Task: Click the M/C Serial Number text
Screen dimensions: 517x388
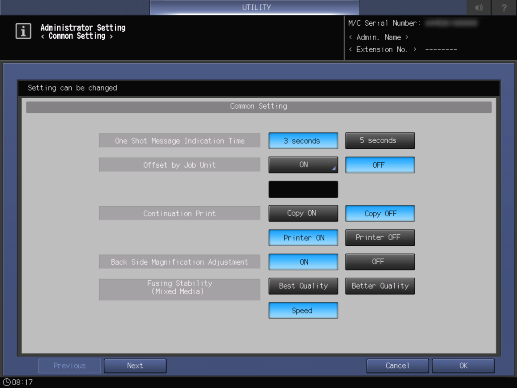Action: click(x=384, y=23)
